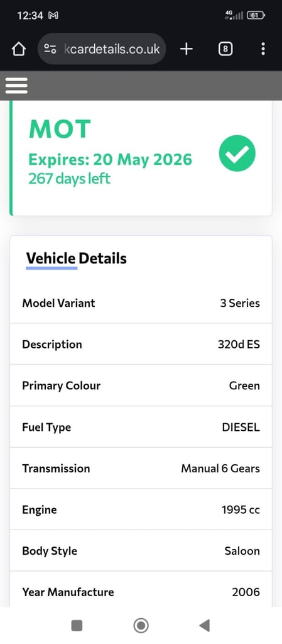Image resolution: width=282 pixels, height=644 pixels.
Task: Tap Android back triangle button
Action: click(x=205, y=626)
